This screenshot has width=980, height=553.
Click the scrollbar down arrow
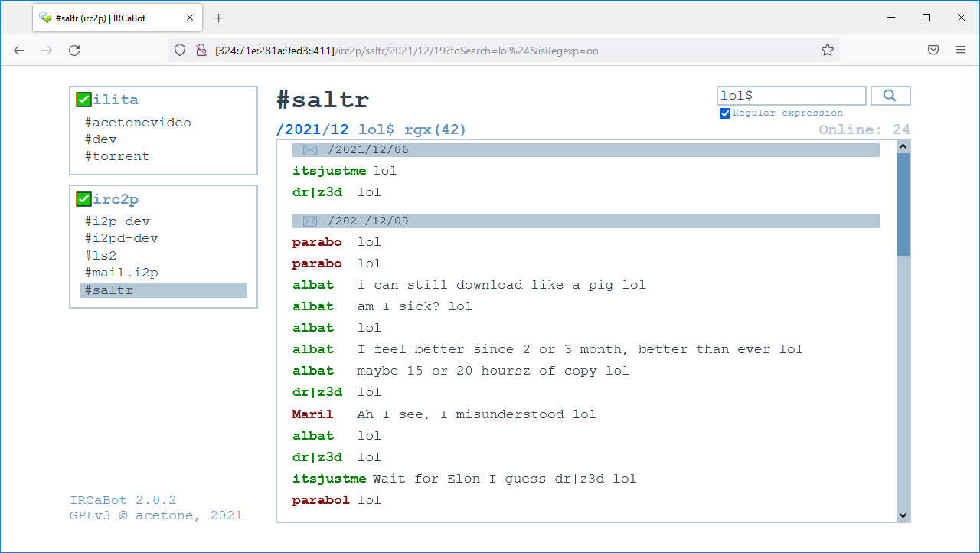pyautogui.click(x=903, y=515)
